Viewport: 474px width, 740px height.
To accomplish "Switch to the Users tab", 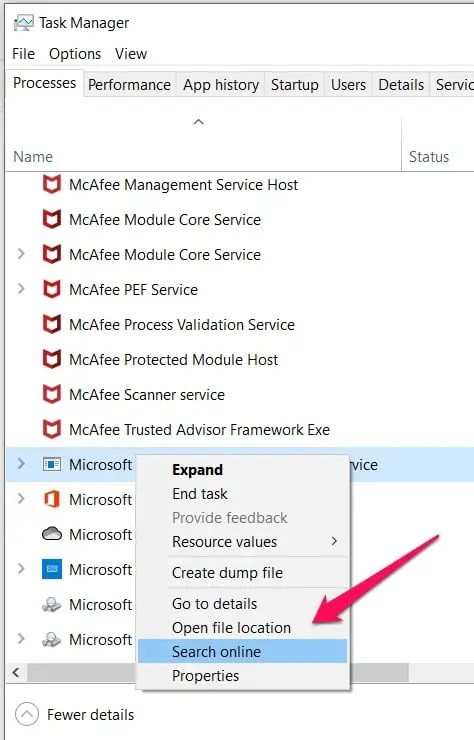I will click(348, 85).
